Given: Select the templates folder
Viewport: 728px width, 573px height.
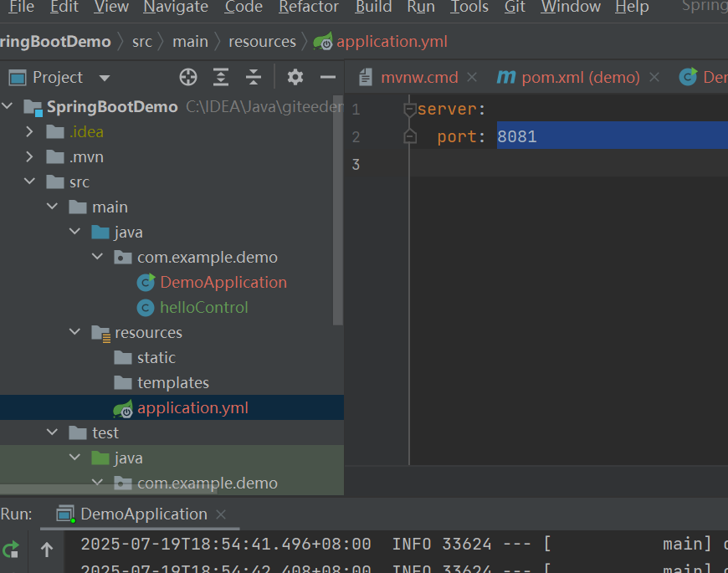Looking at the screenshot, I should (x=173, y=383).
